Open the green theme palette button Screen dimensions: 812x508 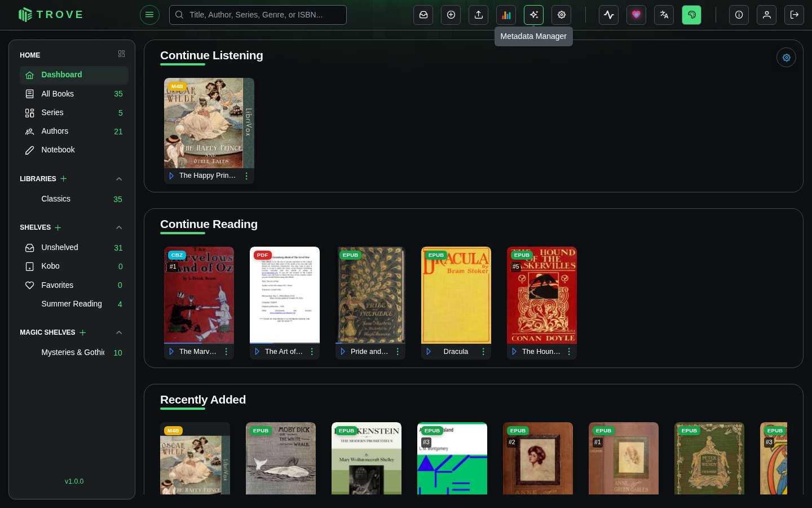point(691,15)
